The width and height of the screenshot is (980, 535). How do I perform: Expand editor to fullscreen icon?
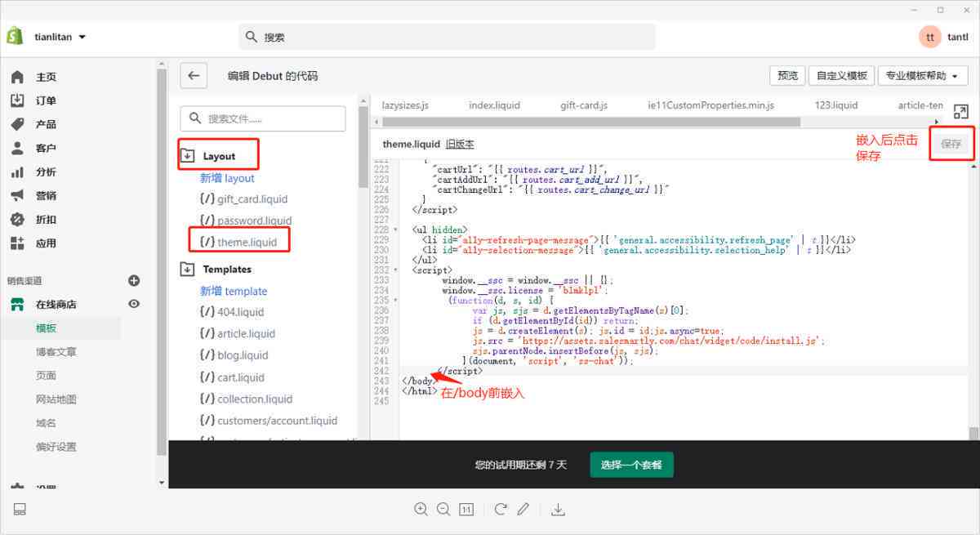point(961,112)
